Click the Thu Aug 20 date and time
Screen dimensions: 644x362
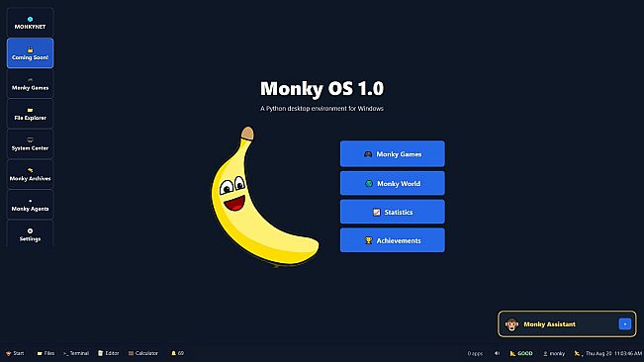(x=613, y=353)
